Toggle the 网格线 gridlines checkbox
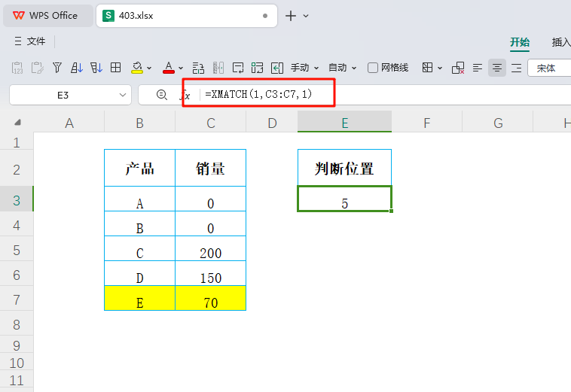Screen dimensions: 571x392 click(373, 68)
